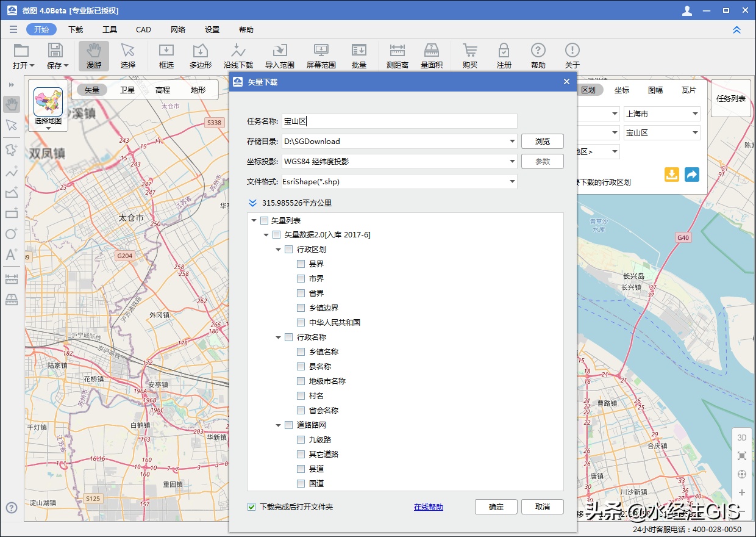
Task: Toggle the 3D view button
Action: [x=742, y=438]
